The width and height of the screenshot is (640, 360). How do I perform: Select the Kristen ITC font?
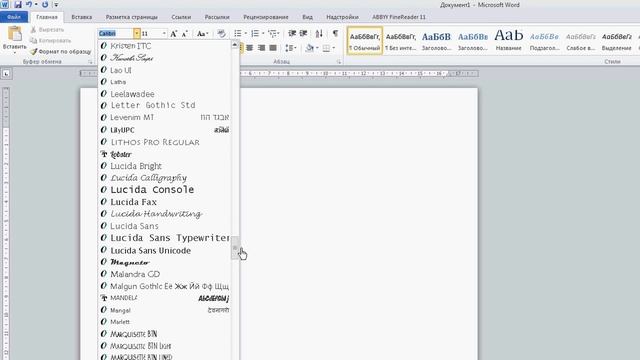click(x=165, y=46)
